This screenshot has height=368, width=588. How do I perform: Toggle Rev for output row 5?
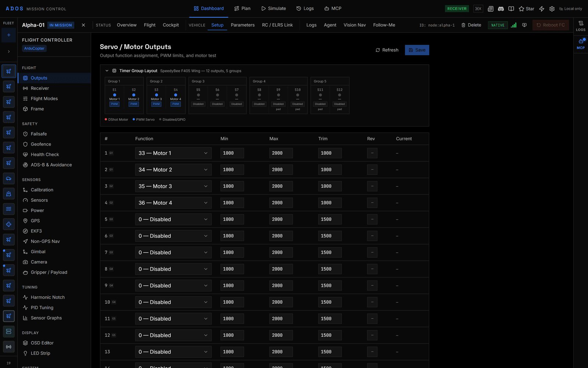tap(372, 219)
